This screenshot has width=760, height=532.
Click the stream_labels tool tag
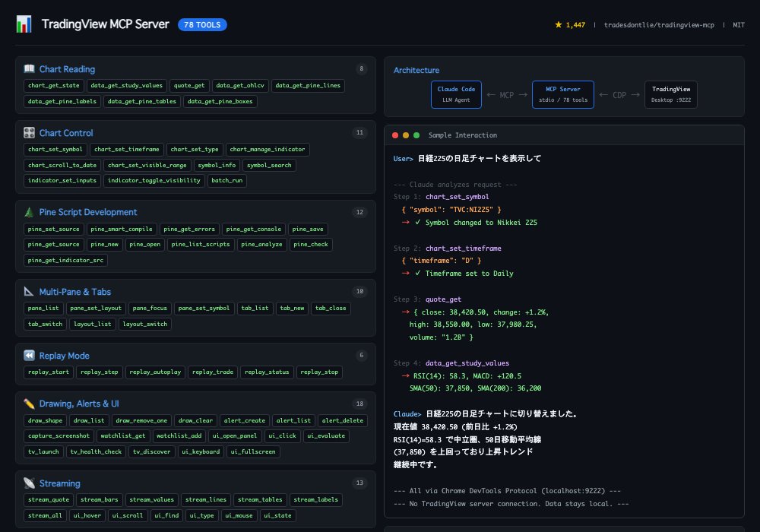[315, 499]
